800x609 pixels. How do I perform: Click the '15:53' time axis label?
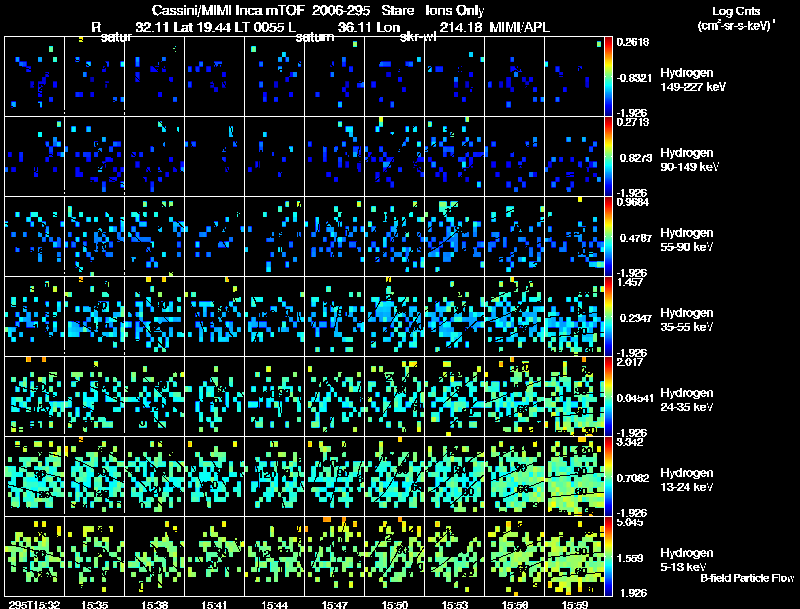click(x=455, y=604)
